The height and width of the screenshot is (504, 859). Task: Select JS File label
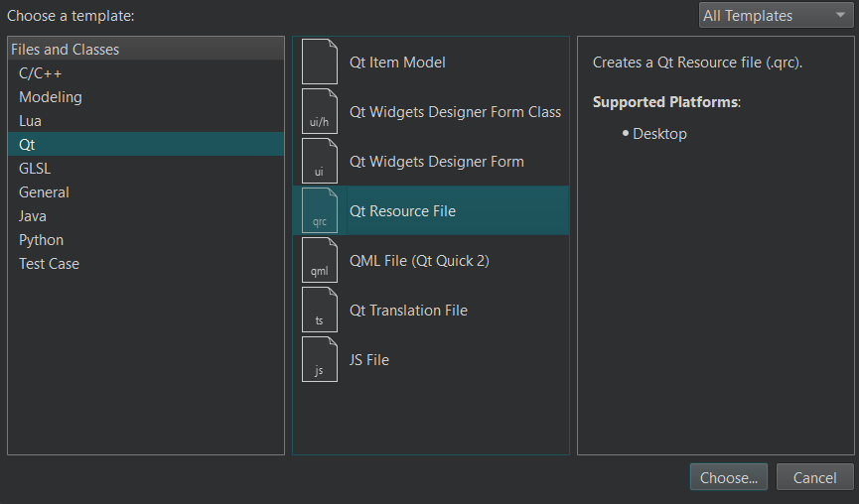(369, 360)
